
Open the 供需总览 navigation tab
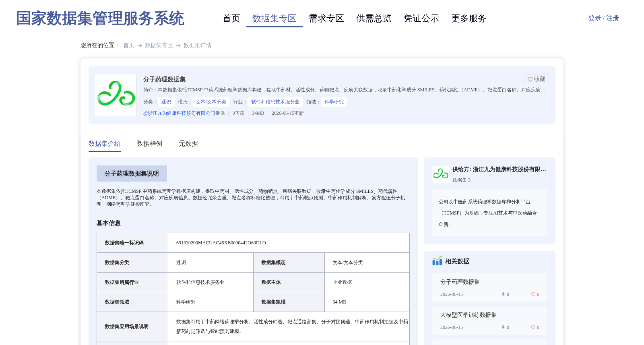coord(374,19)
